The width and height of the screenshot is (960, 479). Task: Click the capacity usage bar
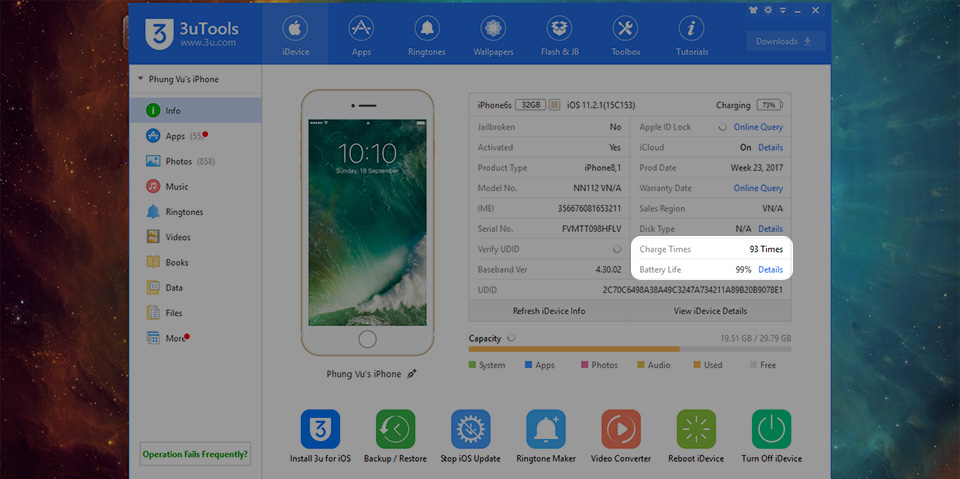pos(629,349)
